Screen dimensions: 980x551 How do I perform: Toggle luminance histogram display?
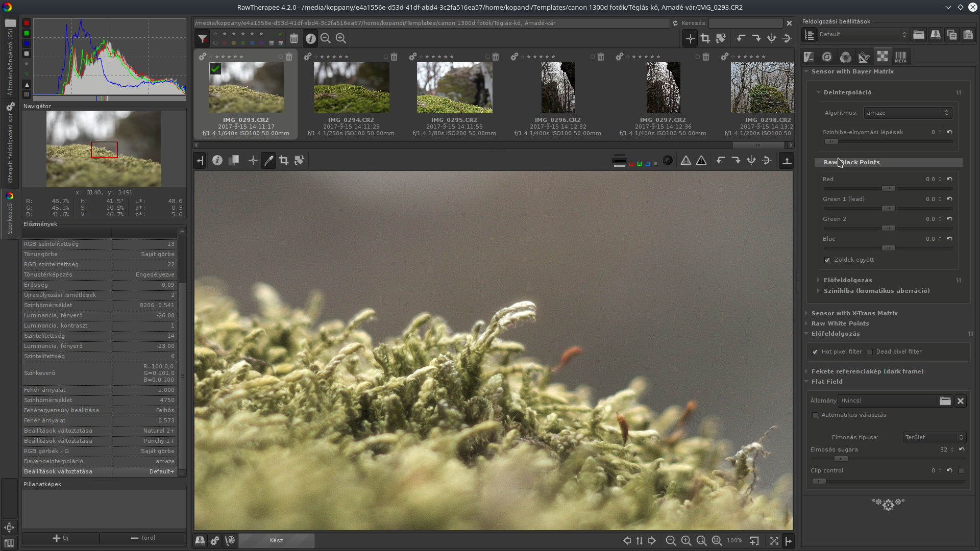tap(27, 54)
